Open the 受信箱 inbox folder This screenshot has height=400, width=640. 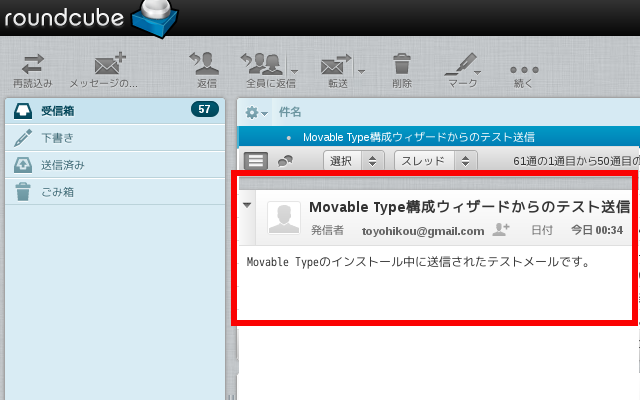point(58,110)
